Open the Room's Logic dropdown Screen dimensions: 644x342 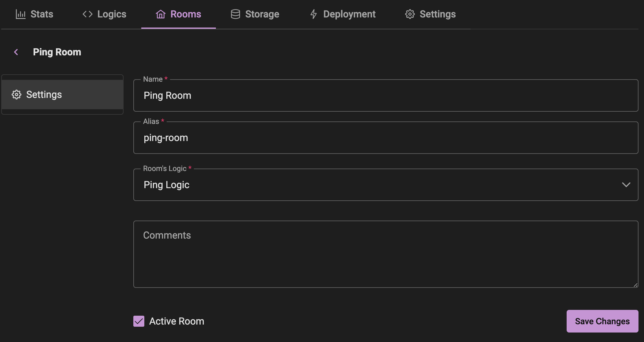tap(386, 185)
